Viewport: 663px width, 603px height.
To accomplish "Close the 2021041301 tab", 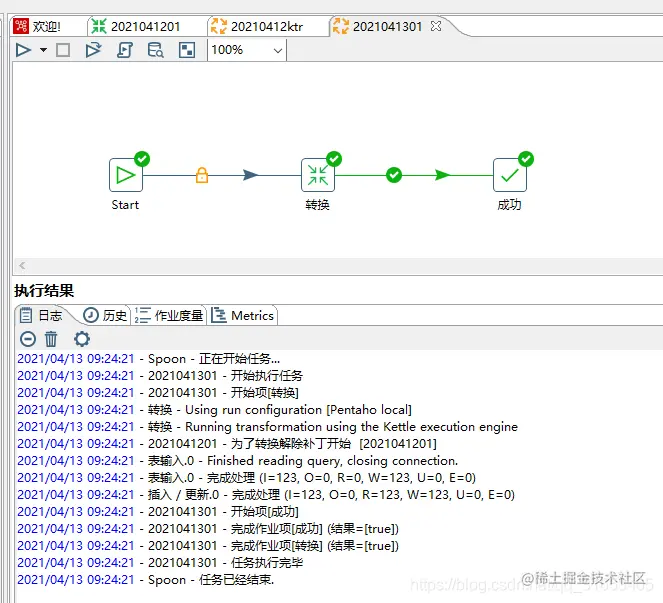I will tap(436, 26).
